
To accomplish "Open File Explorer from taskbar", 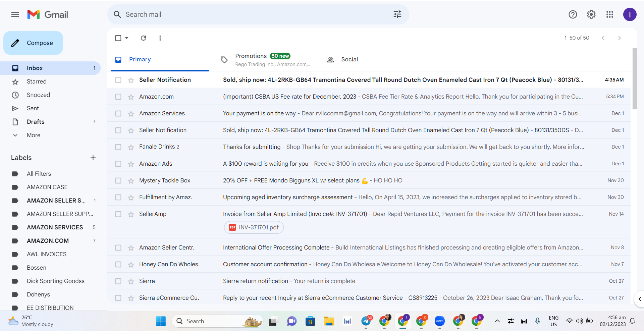I will point(329,321).
